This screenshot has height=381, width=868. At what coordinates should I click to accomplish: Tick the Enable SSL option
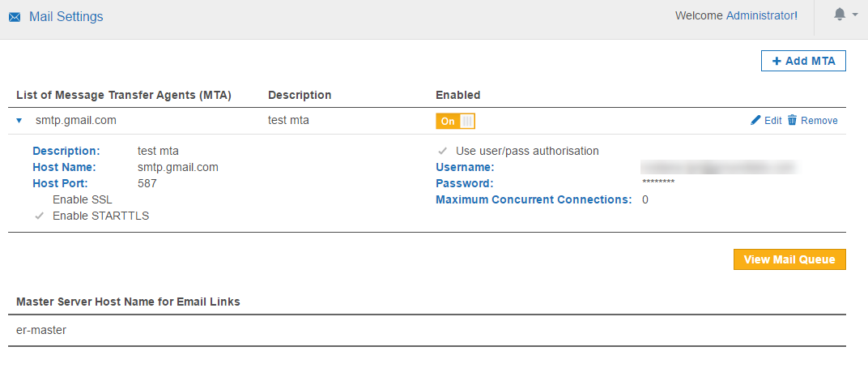(39, 199)
